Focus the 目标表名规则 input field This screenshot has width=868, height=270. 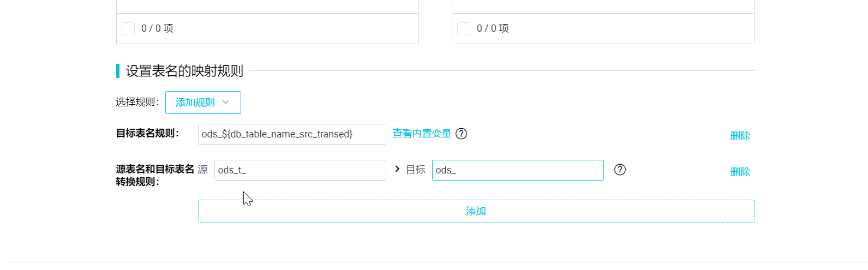point(292,134)
